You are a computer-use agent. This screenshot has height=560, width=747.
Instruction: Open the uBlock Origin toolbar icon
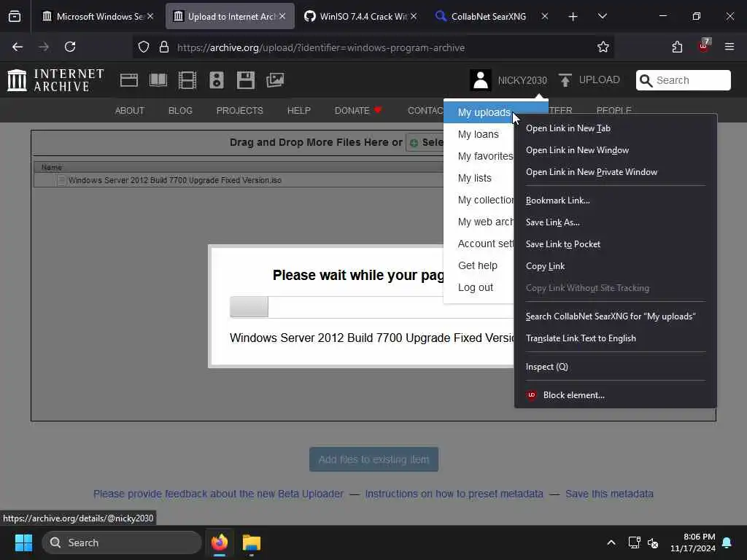click(x=704, y=46)
